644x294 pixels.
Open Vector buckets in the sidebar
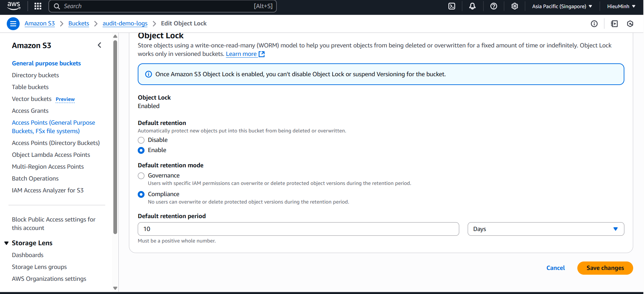click(x=31, y=99)
